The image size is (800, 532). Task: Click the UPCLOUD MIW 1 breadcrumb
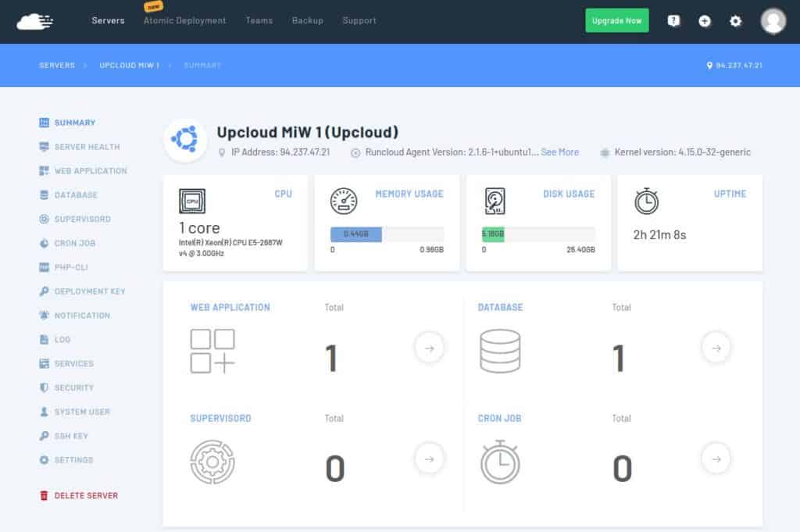click(130, 66)
